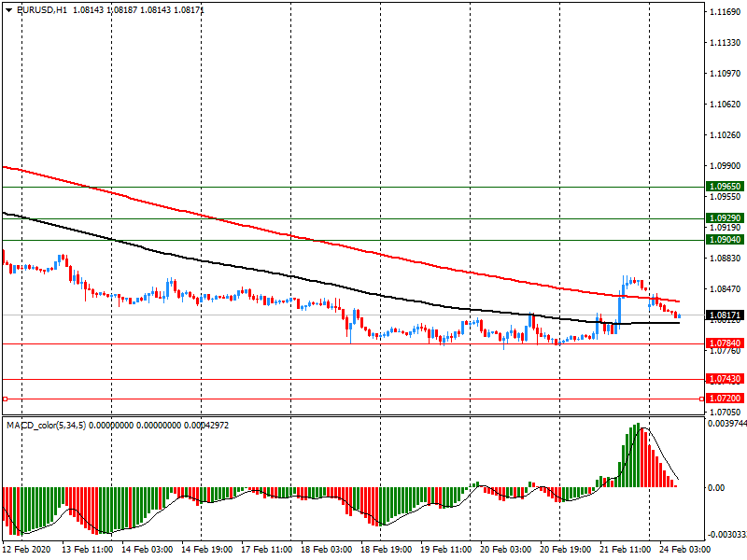
Task: Click the 1.10620 price scale value
Action: (726, 105)
